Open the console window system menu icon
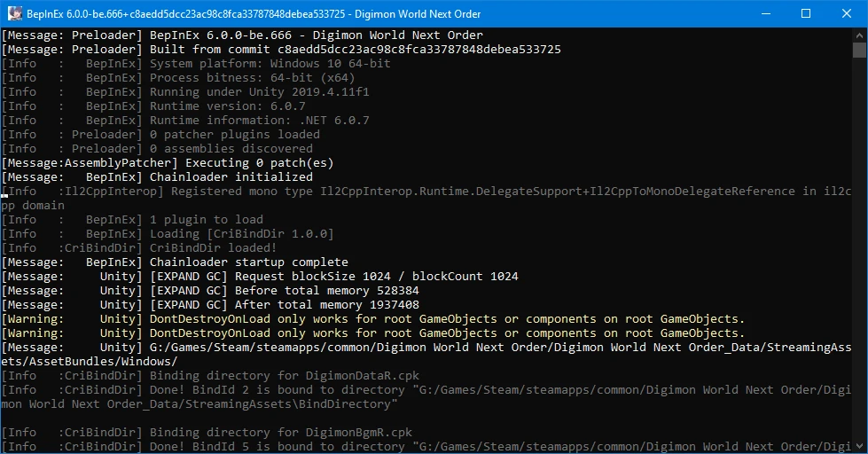Viewport: 868px width, 454px height. [x=14, y=13]
